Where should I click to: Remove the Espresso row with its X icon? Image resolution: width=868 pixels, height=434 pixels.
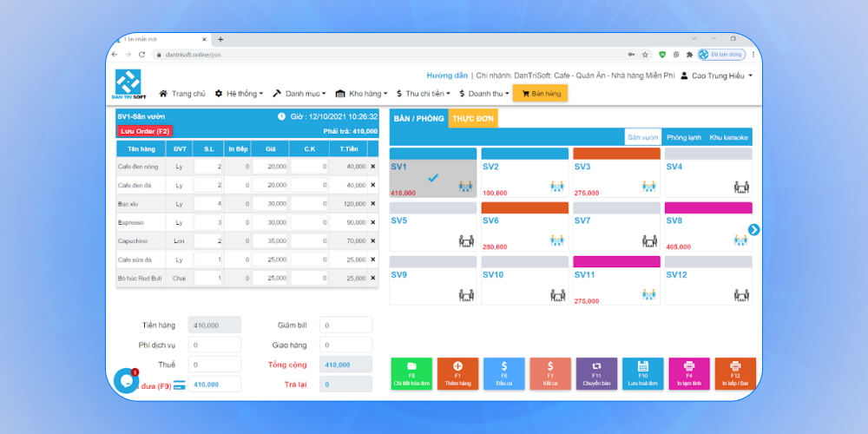[x=373, y=223]
